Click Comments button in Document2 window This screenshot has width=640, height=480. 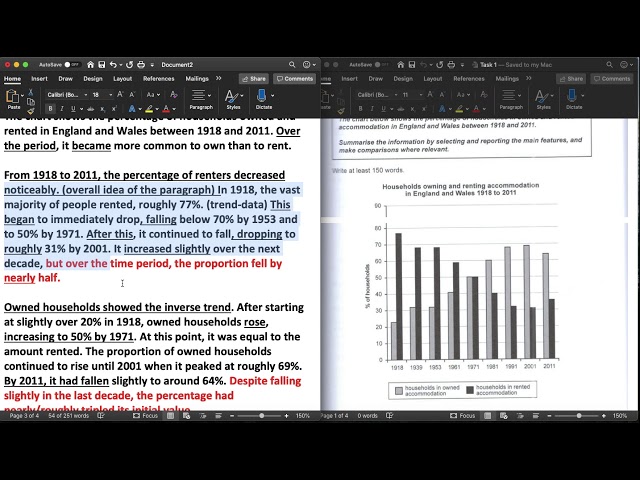tap(294, 79)
